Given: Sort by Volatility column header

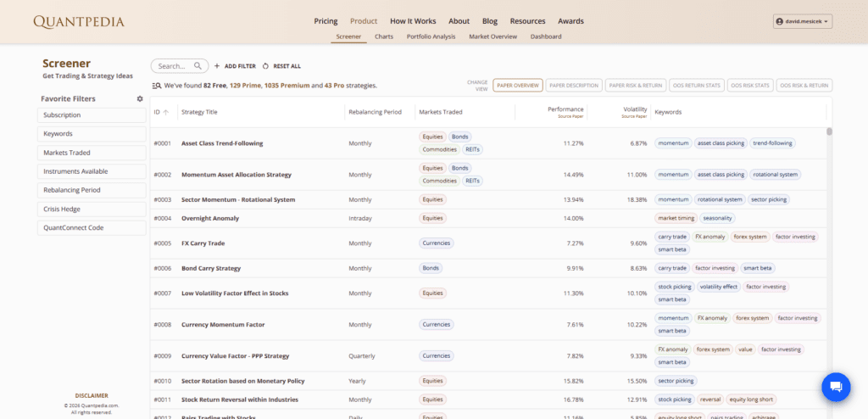Looking at the screenshot, I should point(635,111).
